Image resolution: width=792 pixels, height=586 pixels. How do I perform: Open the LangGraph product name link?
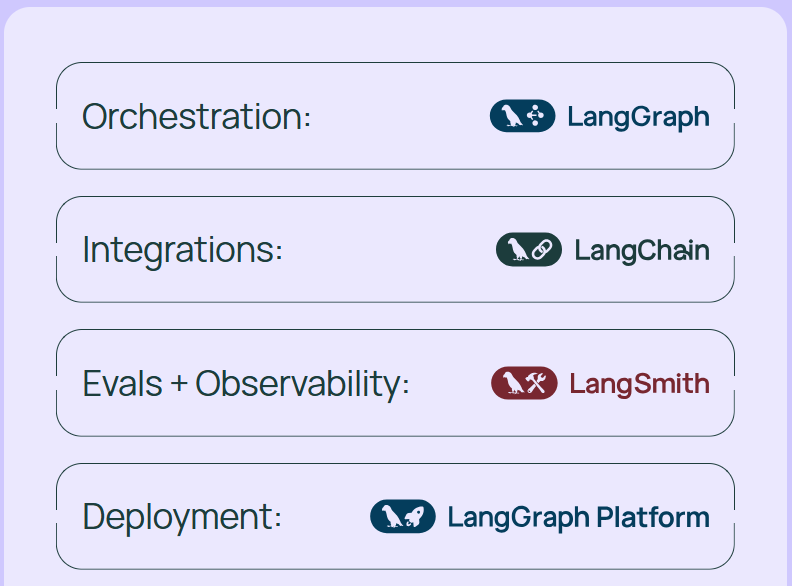(638, 117)
